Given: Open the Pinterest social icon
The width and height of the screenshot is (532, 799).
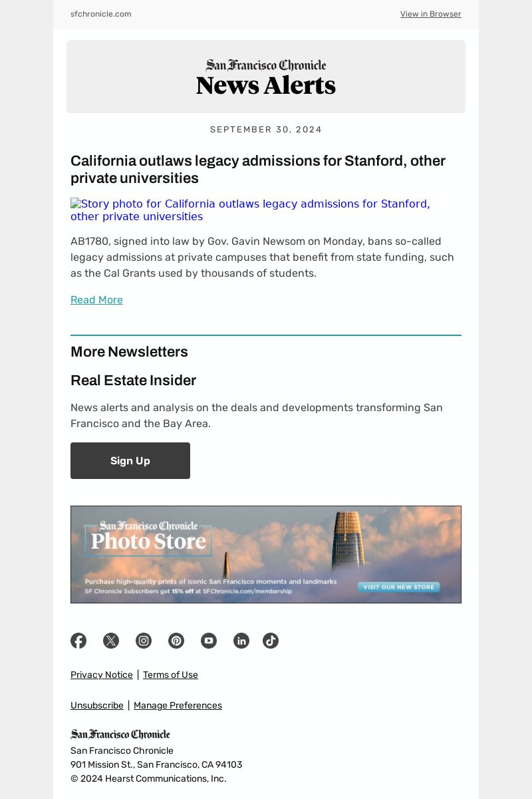Looking at the screenshot, I should [176, 641].
